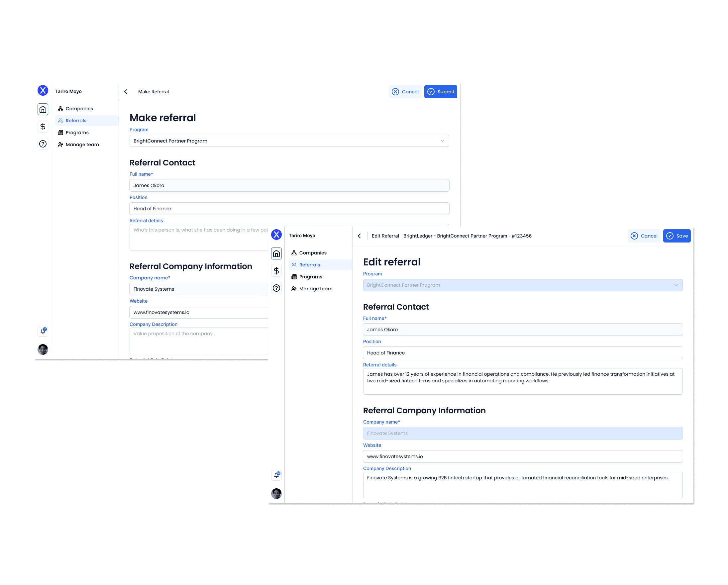Open notifications bell in Edit Referral window

276,475
